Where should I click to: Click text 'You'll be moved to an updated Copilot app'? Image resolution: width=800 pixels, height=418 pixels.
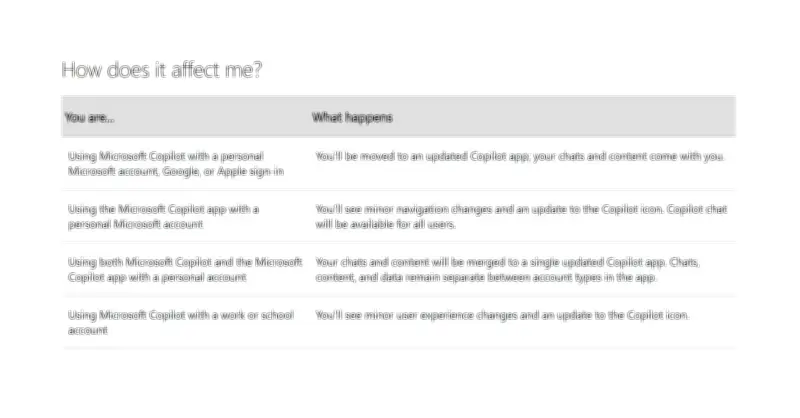(422, 157)
